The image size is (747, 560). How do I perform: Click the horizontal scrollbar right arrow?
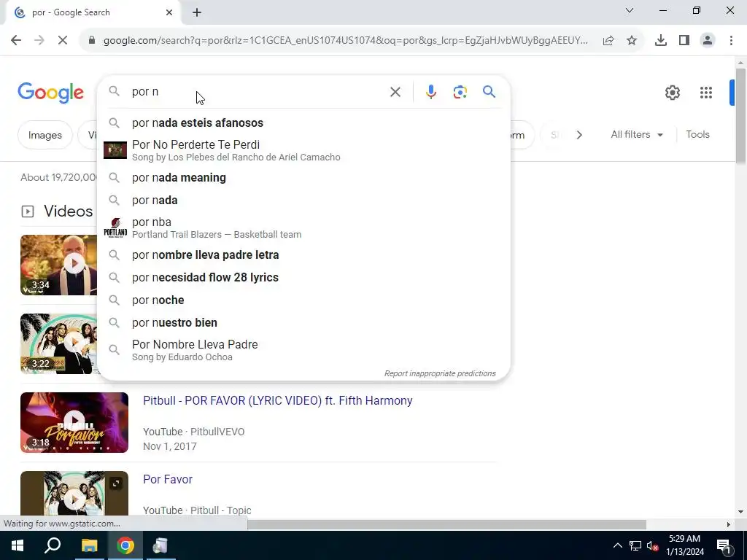[729, 524]
